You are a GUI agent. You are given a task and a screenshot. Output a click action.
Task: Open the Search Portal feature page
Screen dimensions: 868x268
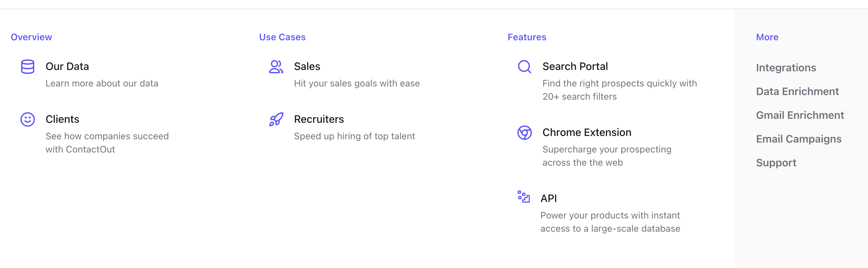(575, 66)
